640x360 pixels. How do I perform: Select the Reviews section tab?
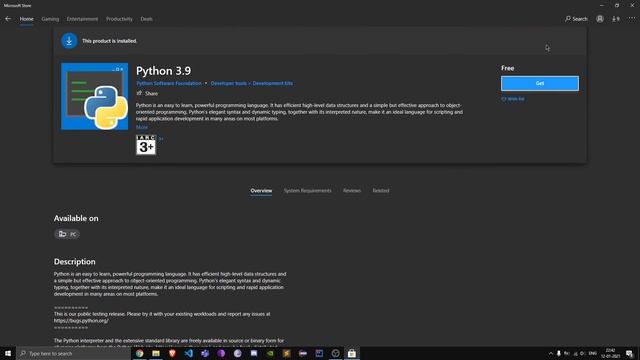352,191
